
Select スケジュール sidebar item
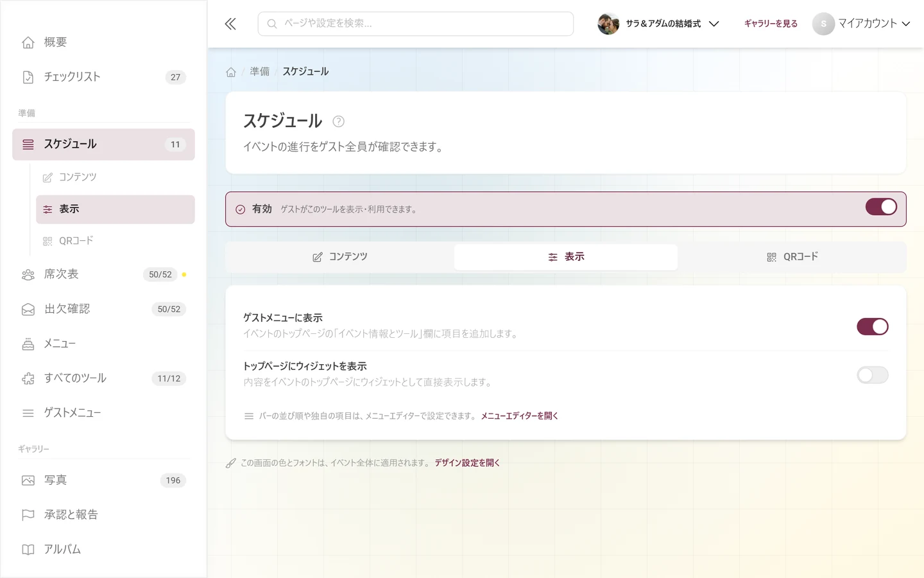(103, 144)
